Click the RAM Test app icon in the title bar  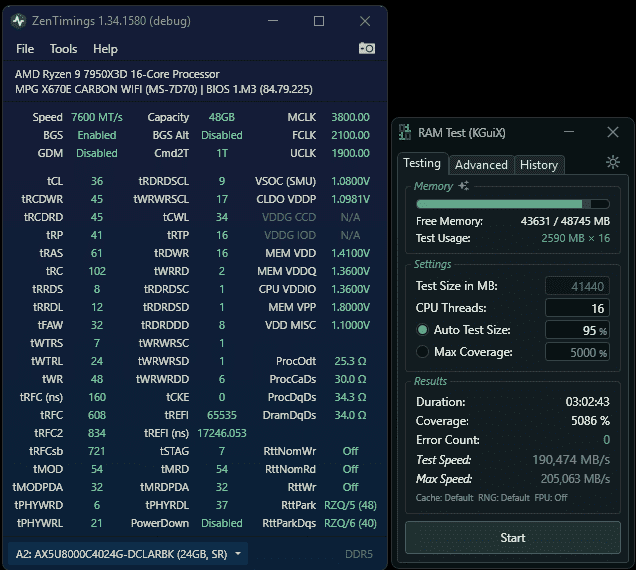click(405, 132)
